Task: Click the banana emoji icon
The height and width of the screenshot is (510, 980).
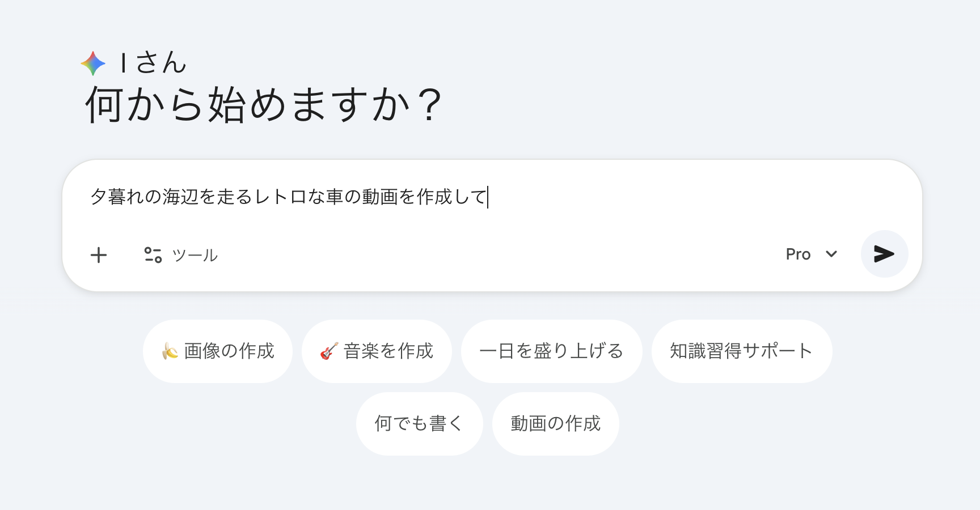Action: click(170, 351)
